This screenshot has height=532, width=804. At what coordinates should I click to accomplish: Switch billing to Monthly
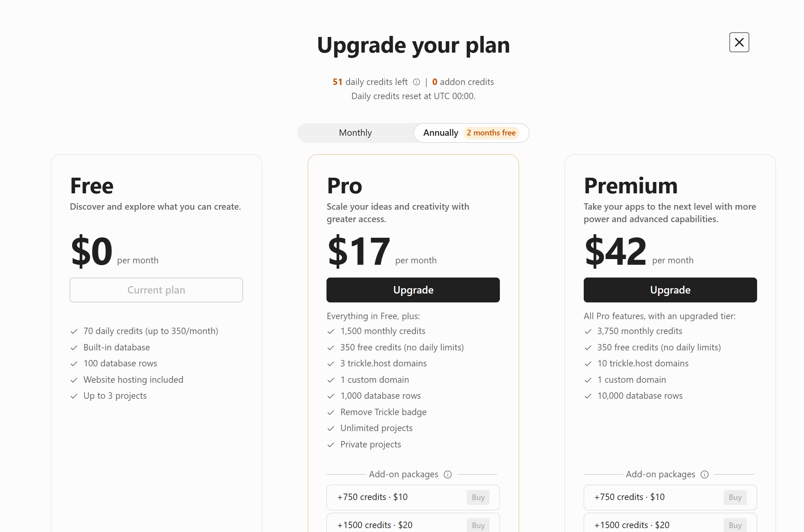[x=355, y=133]
